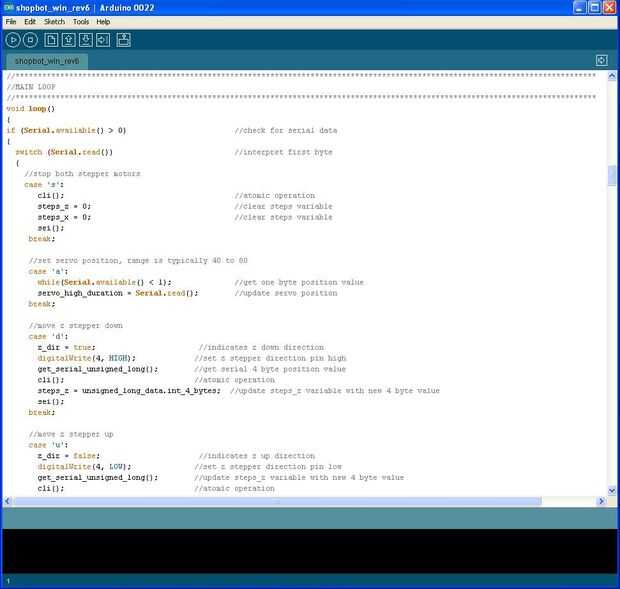Image resolution: width=620 pixels, height=589 pixels.
Task: Click the "//check for serial data" comment
Action: 286,130
